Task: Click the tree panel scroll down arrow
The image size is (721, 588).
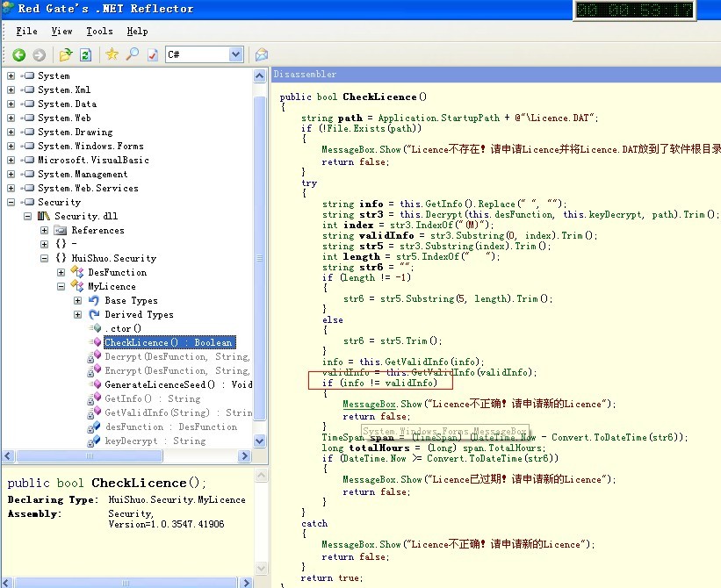Action: [x=260, y=441]
